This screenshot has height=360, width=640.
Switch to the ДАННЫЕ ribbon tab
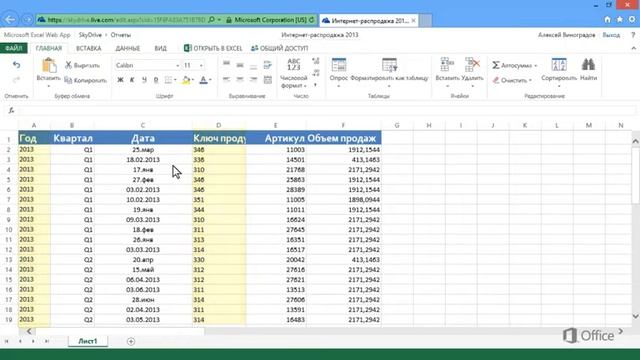[127, 48]
